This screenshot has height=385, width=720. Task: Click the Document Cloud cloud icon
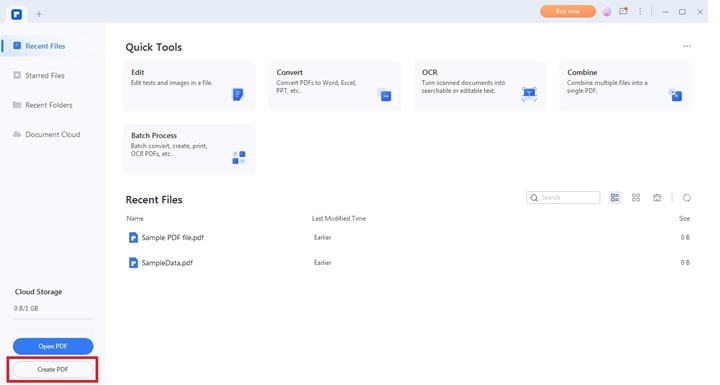tap(17, 134)
